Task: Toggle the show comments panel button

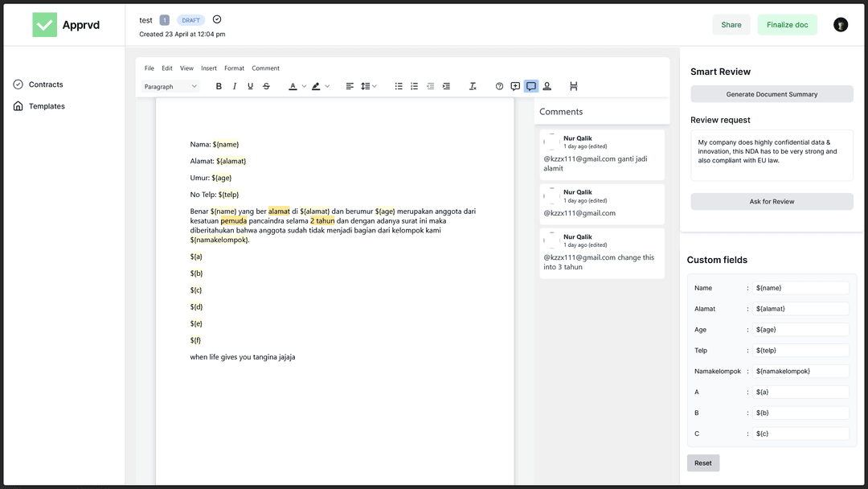Action: (531, 86)
